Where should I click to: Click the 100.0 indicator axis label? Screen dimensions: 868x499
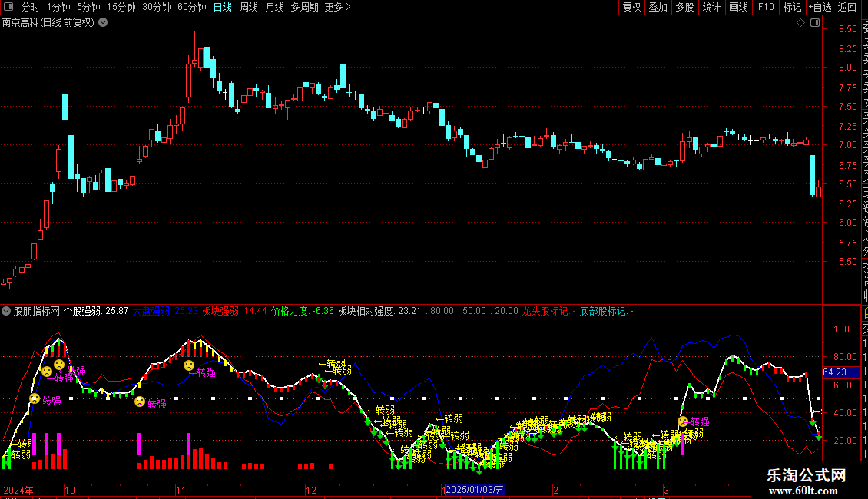click(845, 329)
